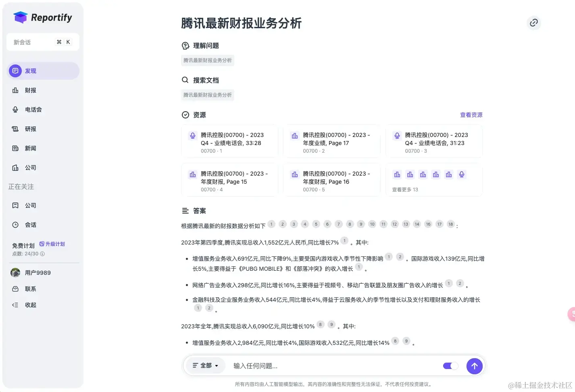Viewport: 575px width, 392px height.
Task: Open source card Q4 业绩电话会 33:28
Action: [229, 141]
